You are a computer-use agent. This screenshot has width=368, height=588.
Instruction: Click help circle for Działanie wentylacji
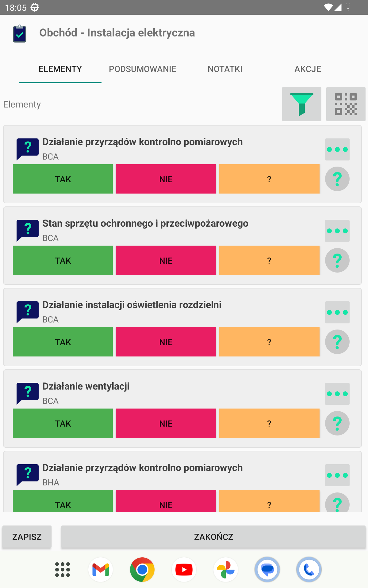337,423
